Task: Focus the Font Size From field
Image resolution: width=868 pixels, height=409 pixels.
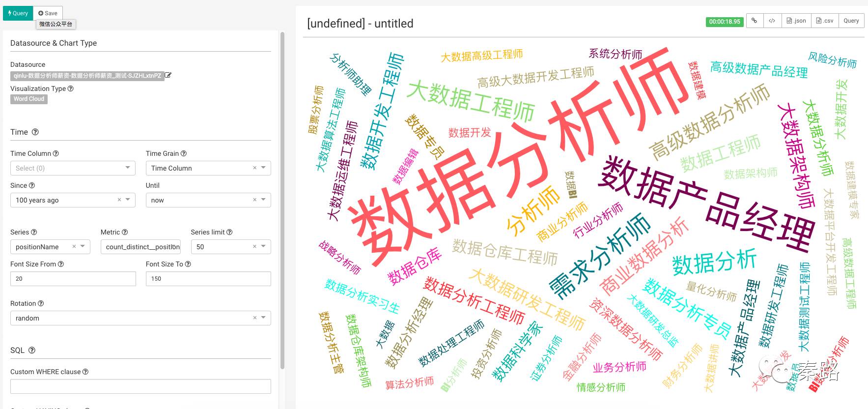Action: pos(73,279)
